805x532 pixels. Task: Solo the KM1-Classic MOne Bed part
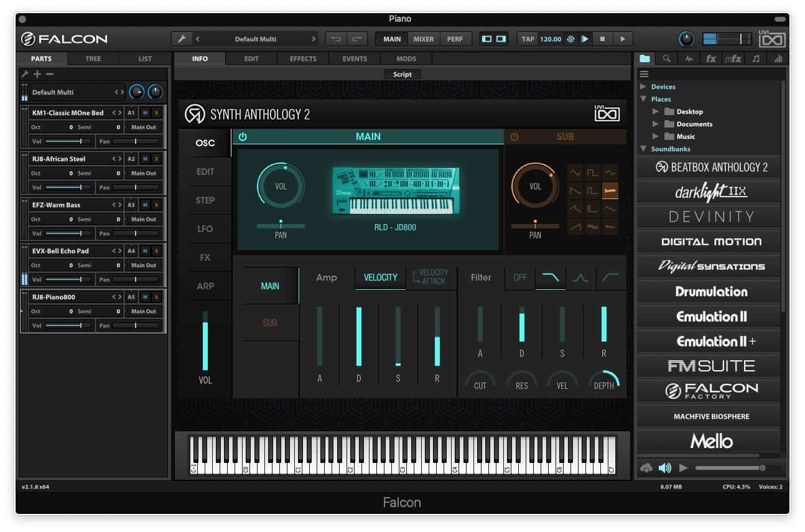click(x=156, y=113)
